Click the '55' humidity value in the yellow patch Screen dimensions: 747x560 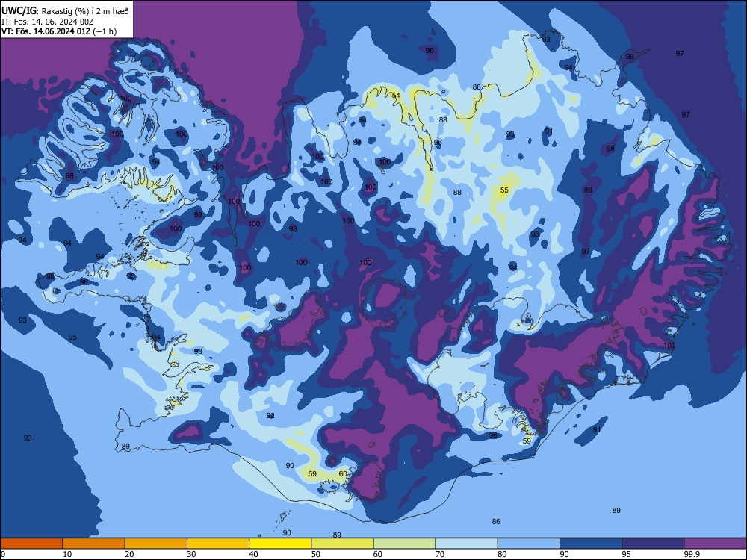point(504,190)
